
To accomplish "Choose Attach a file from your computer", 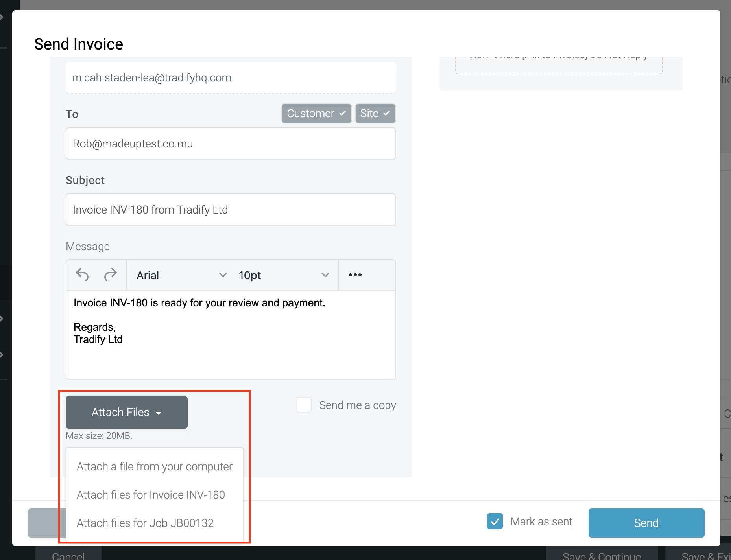I will pyautogui.click(x=154, y=466).
